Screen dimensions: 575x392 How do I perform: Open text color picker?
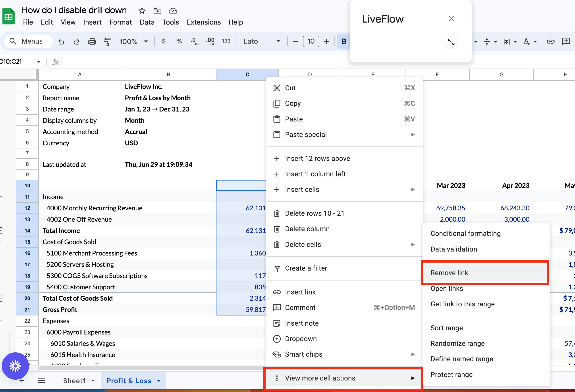click(x=530, y=42)
